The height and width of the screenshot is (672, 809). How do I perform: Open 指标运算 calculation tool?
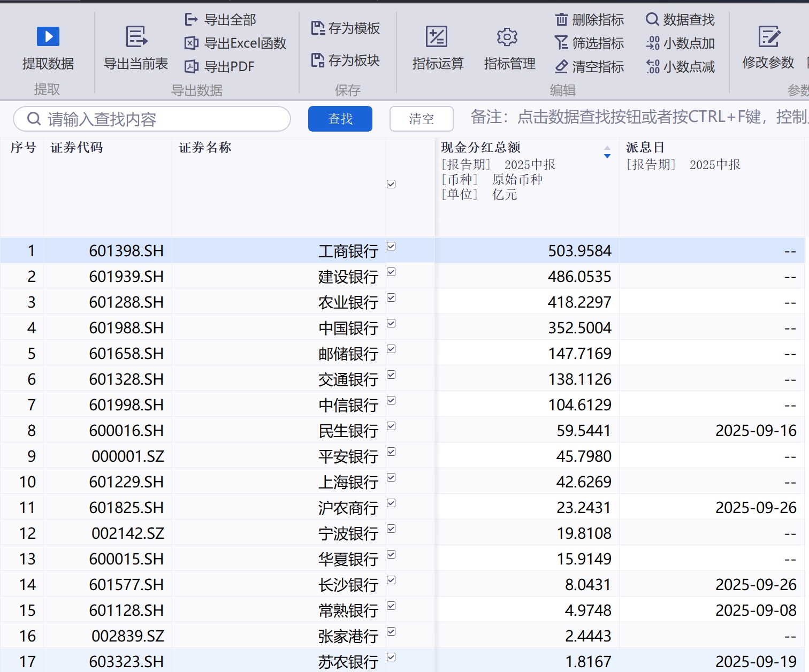(437, 37)
